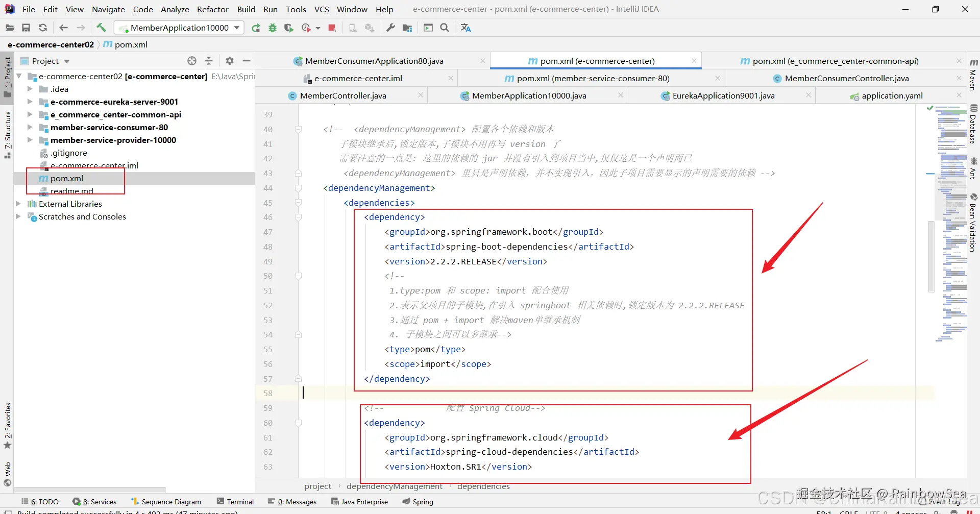Click the dependencyManagement breadcrumb in editor footer
The width and height of the screenshot is (980, 514).
[395, 486]
